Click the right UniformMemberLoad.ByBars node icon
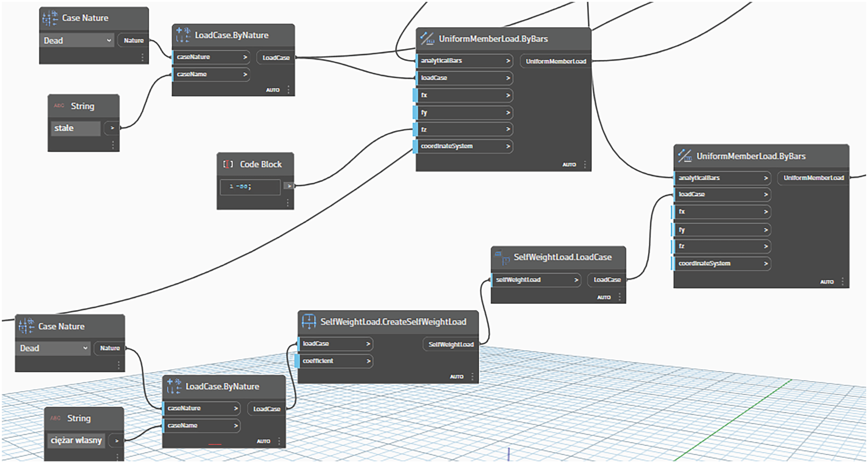 (685, 156)
